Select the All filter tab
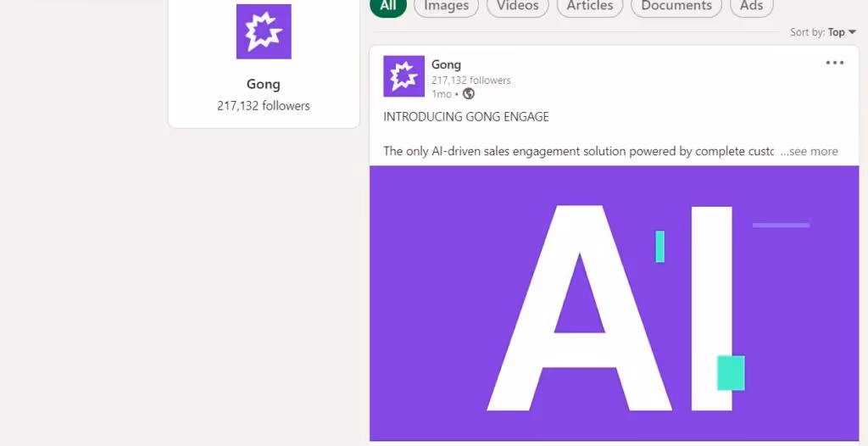 388,6
